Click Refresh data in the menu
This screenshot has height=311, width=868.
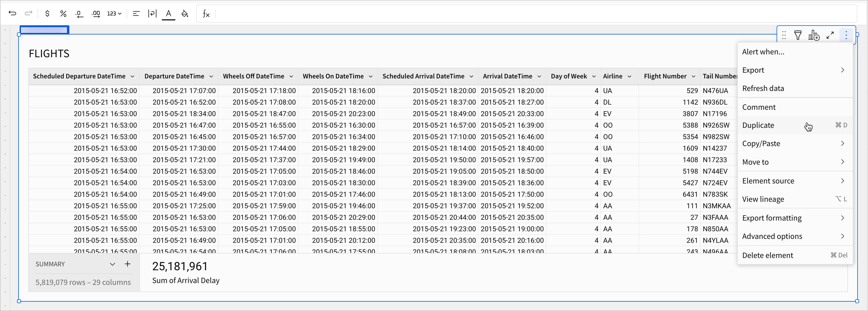[763, 88]
